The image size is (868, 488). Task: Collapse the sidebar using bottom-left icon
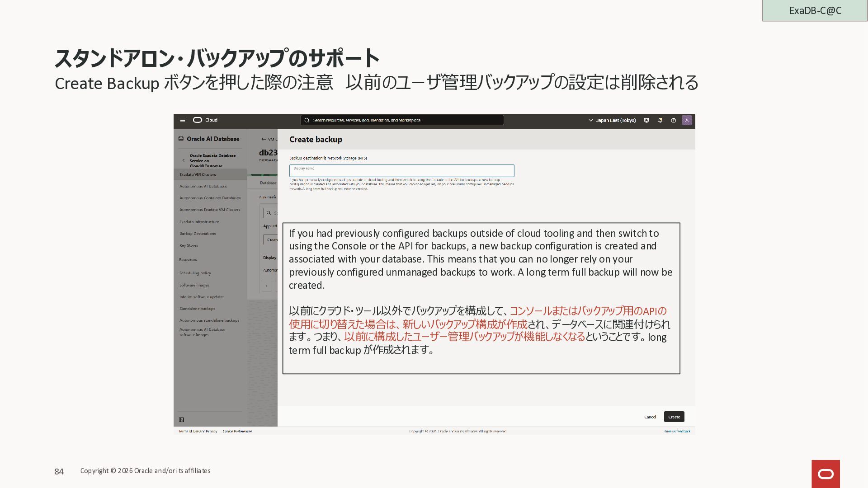point(181,420)
